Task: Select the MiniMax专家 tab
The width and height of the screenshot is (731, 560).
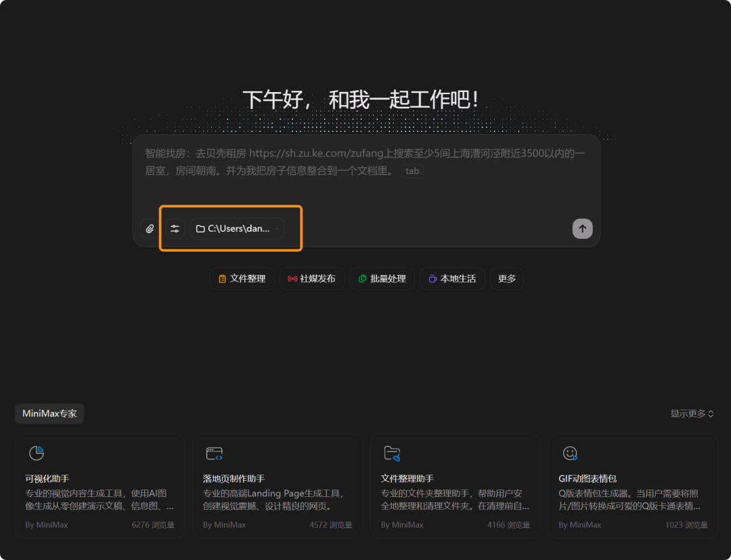Action: click(49, 414)
